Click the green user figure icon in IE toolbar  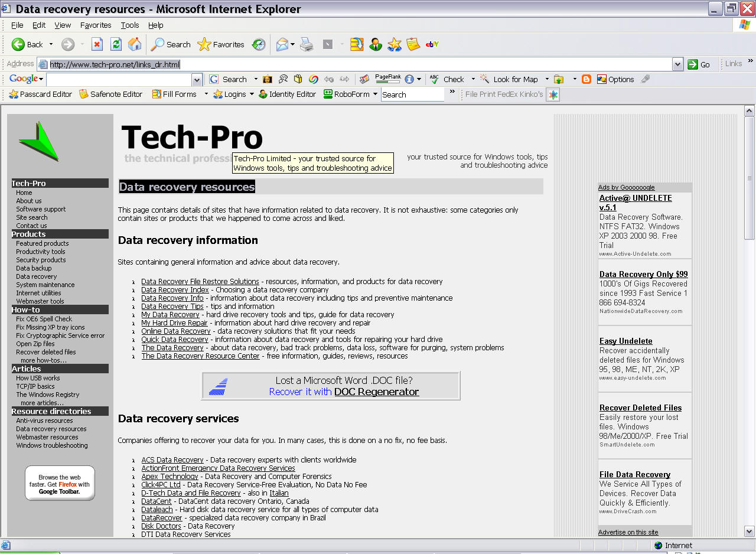coord(376,44)
